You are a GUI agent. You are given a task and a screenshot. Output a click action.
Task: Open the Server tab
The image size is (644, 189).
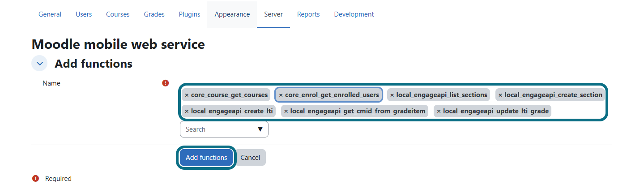(x=273, y=14)
